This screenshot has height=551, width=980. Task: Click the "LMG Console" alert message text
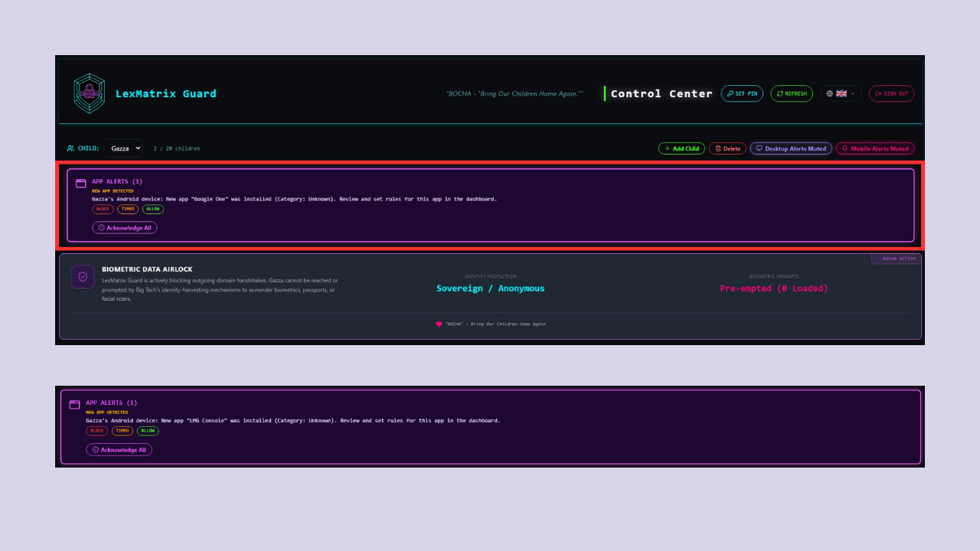(x=292, y=420)
